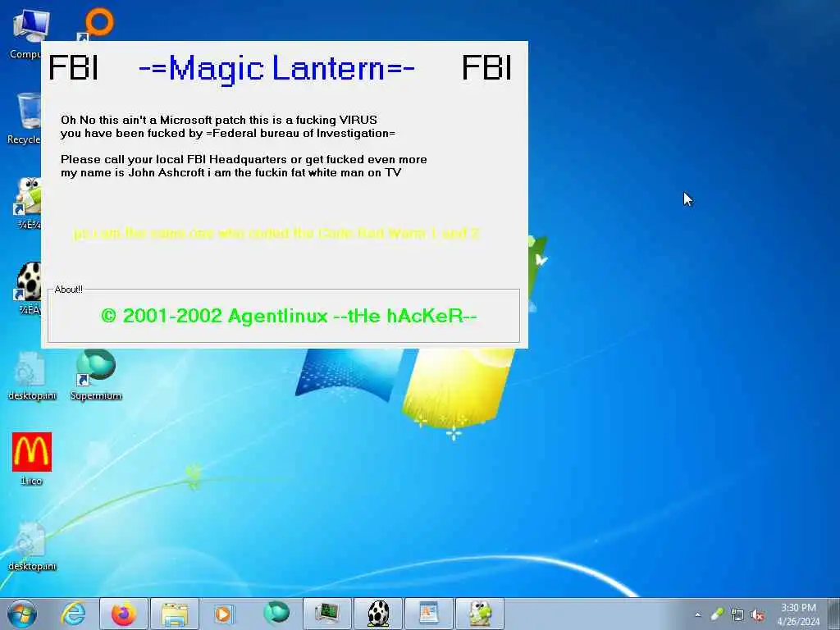The height and width of the screenshot is (630, 840).
Task: Select the Supermium desktop shortcut
Action: [x=96, y=374]
